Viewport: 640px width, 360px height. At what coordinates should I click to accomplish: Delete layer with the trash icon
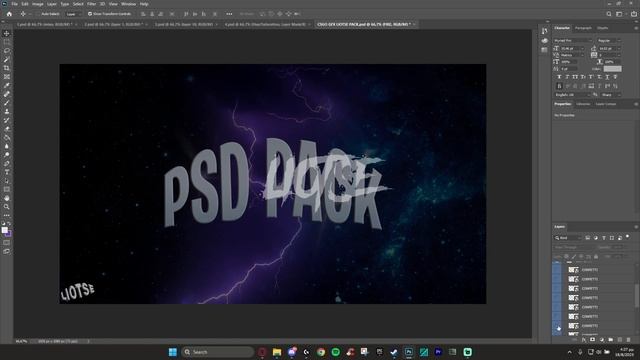coord(629,340)
